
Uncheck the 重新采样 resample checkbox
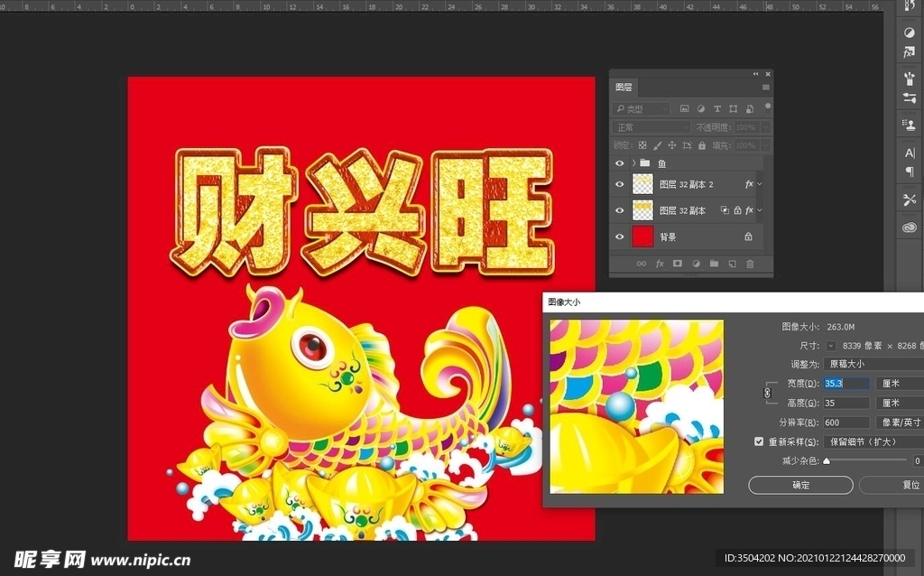pyautogui.click(x=759, y=441)
